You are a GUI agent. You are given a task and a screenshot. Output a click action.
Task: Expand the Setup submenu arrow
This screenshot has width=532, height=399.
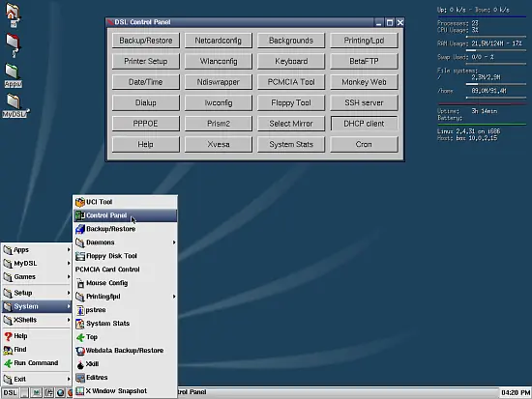pos(69,293)
